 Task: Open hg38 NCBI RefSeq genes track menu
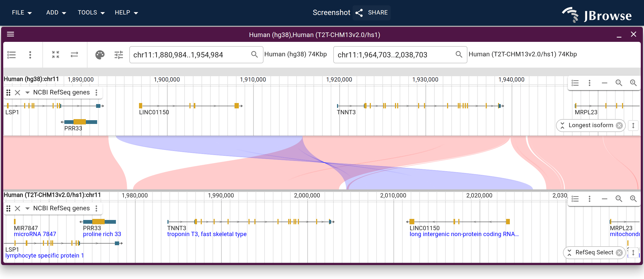96,93
